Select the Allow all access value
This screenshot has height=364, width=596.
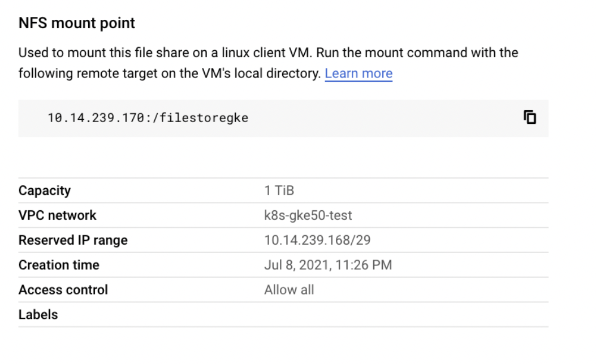pos(289,290)
